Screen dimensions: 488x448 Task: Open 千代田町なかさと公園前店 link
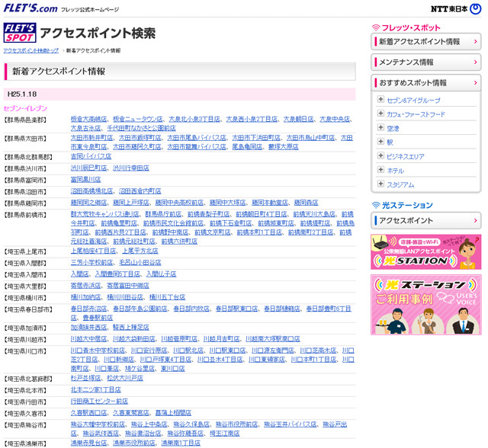point(141,128)
